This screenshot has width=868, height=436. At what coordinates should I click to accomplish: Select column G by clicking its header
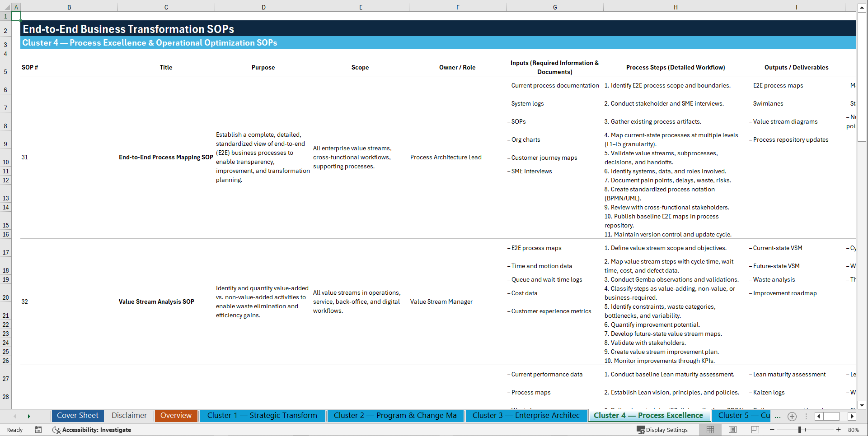click(x=554, y=7)
